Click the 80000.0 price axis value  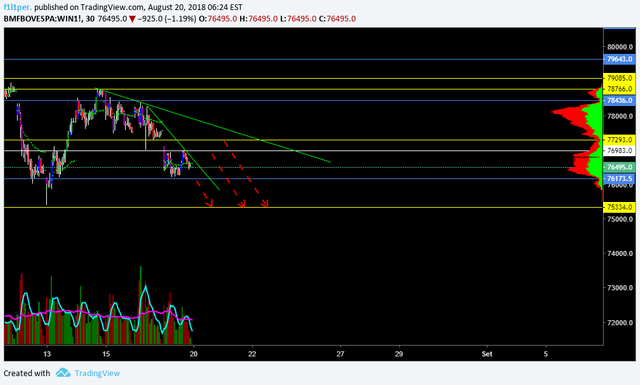(620, 47)
